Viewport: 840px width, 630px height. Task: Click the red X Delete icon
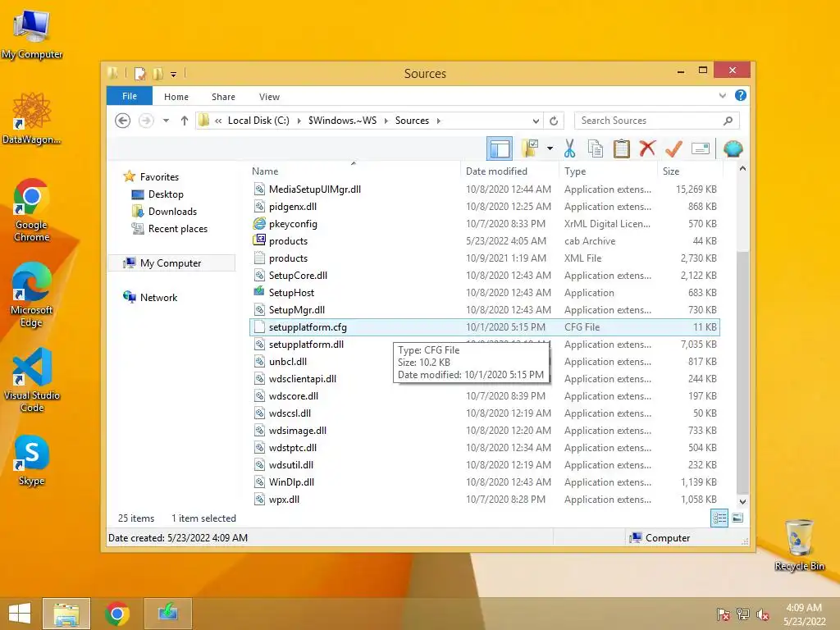(x=647, y=148)
